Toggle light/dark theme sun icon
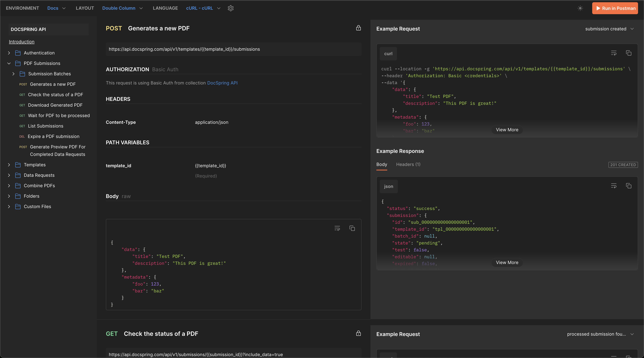This screenshot has width=644, height=358. 580,8
